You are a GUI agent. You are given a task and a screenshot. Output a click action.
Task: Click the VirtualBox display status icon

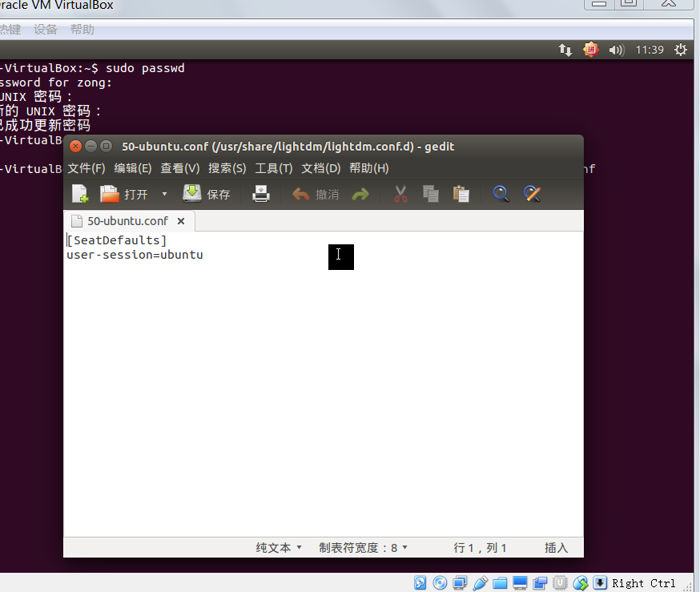pos(520,582)
